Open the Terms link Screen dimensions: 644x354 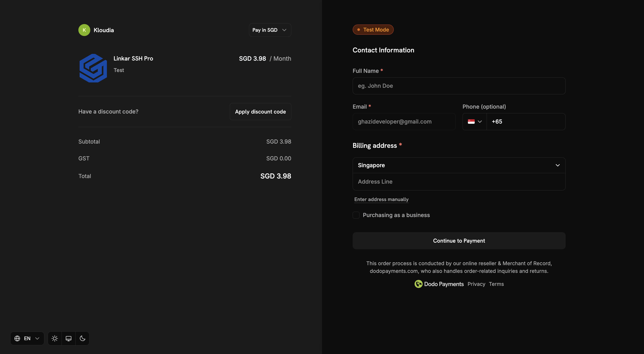click(x=496, y=284)
